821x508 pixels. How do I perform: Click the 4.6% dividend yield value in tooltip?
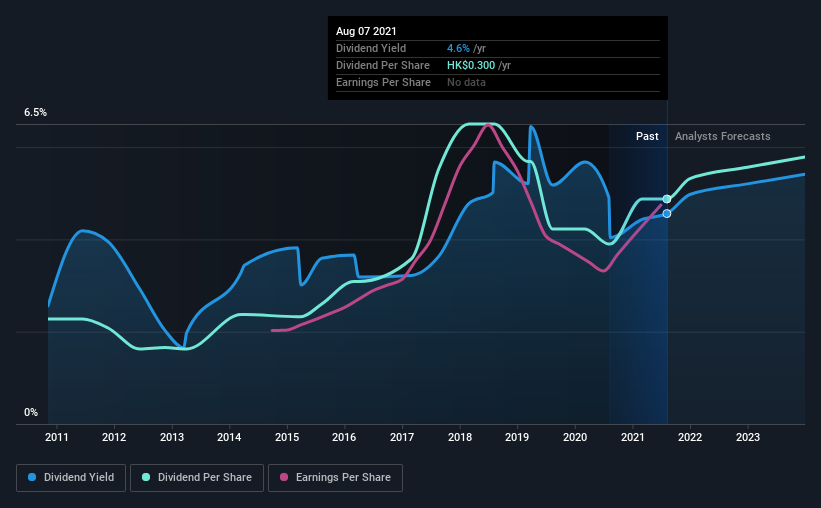[x=458, y=48]
